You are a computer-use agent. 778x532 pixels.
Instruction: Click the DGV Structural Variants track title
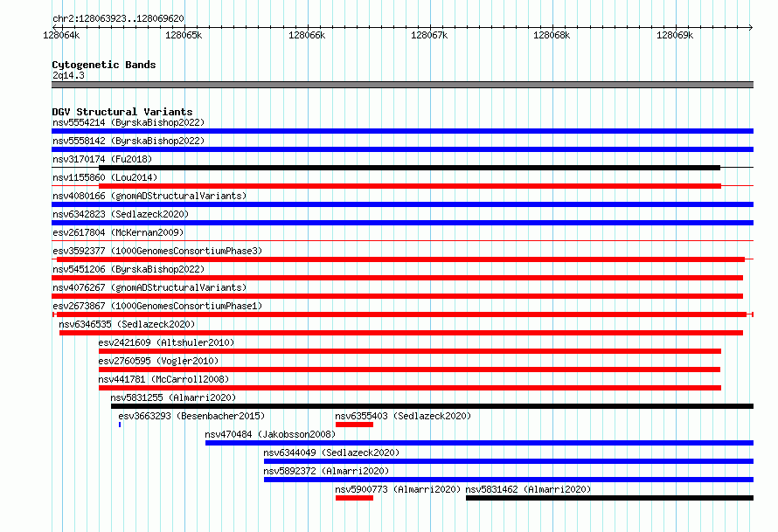point(122,112)
